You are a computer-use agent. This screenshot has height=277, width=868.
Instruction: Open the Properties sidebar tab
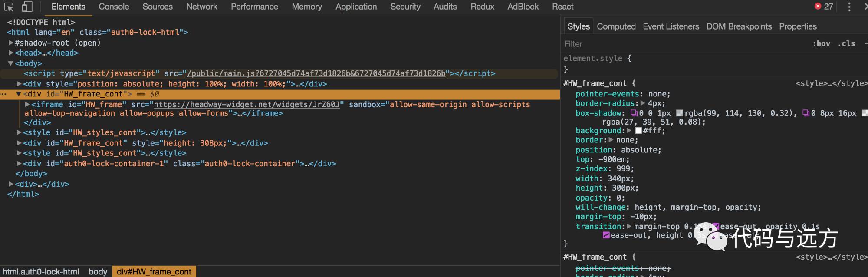coord(798,26)
